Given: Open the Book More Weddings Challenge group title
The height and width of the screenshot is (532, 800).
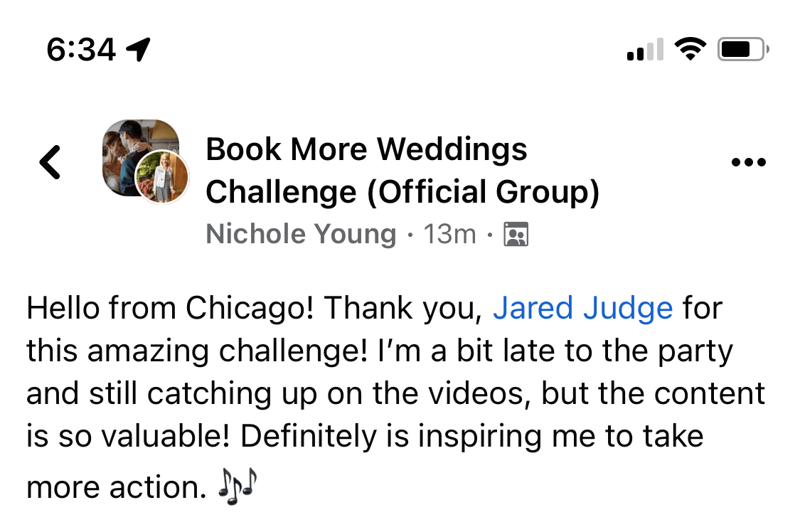Looking at the screenshot, I should tap(366, 149).
